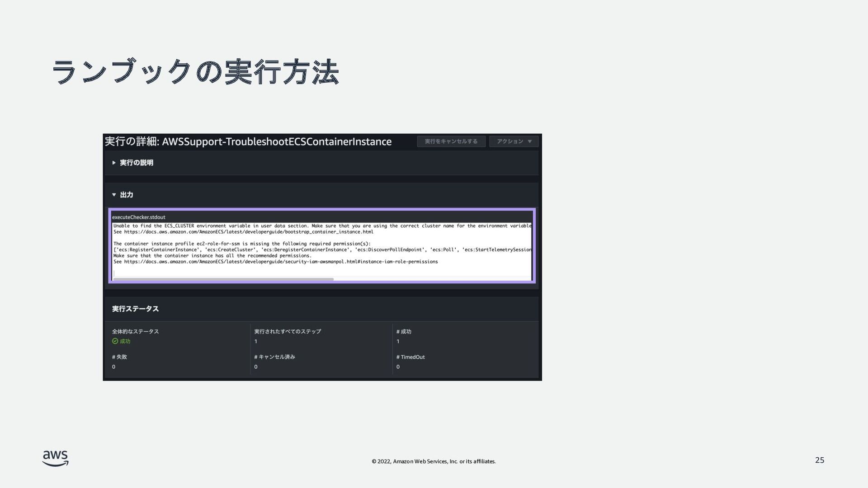Screen dimensions: 868x488
Task: Click the 'Make sure that the container instance' line
Action: pyautogui.click(x=212, y=256)
